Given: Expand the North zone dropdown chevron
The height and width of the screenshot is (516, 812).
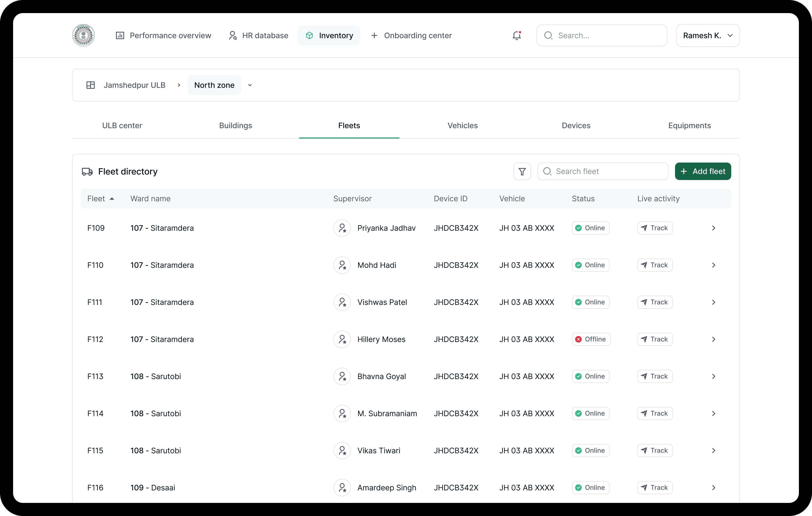Looking at the screenshot, I should pos(250,85).
